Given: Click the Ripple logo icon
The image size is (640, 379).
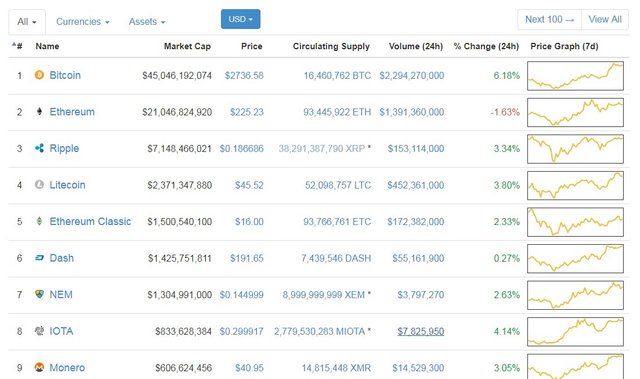Looking at the screenshot, I should [39, 148].
